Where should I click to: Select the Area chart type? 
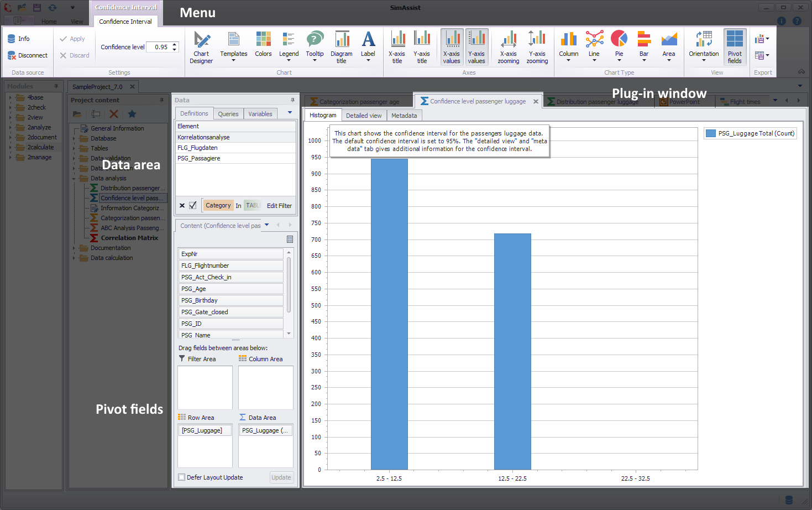coord(669,46)
